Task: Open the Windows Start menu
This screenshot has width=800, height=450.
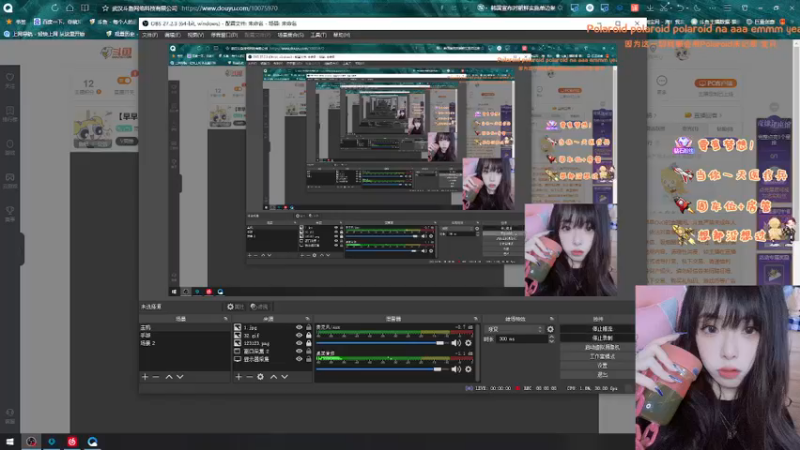Action: (10, 441)
